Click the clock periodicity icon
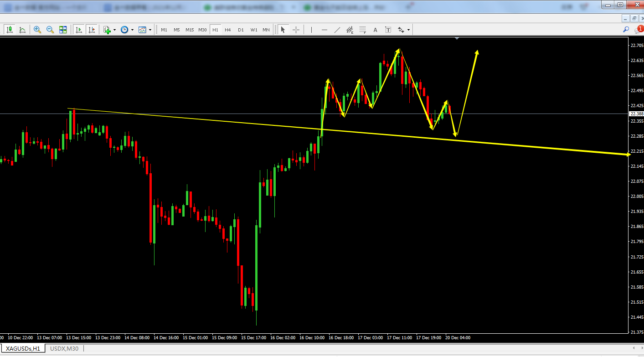 click(x=124, y=30)
